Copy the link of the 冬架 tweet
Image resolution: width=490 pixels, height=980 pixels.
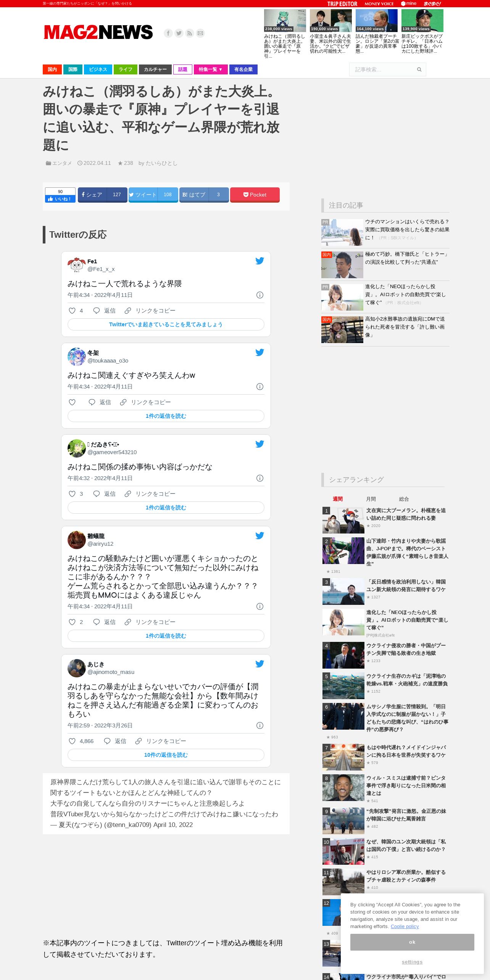145,402
